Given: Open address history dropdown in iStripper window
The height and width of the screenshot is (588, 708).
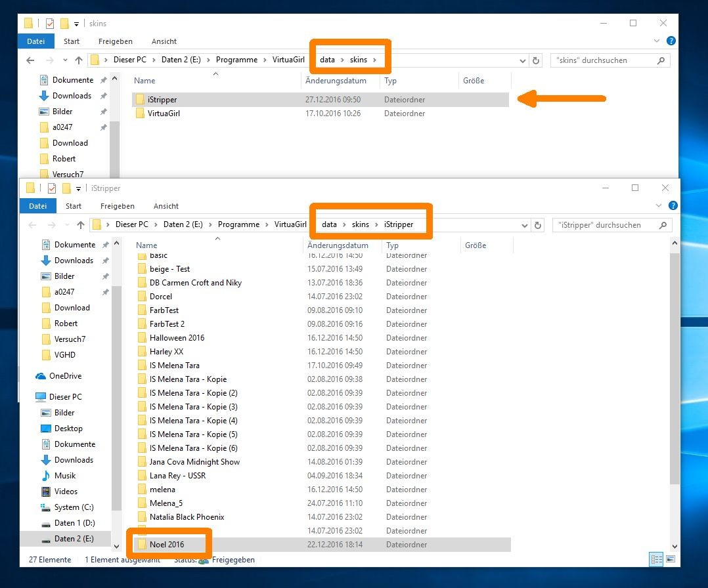Looking at the screenshot, I should [x=524, y=225].
